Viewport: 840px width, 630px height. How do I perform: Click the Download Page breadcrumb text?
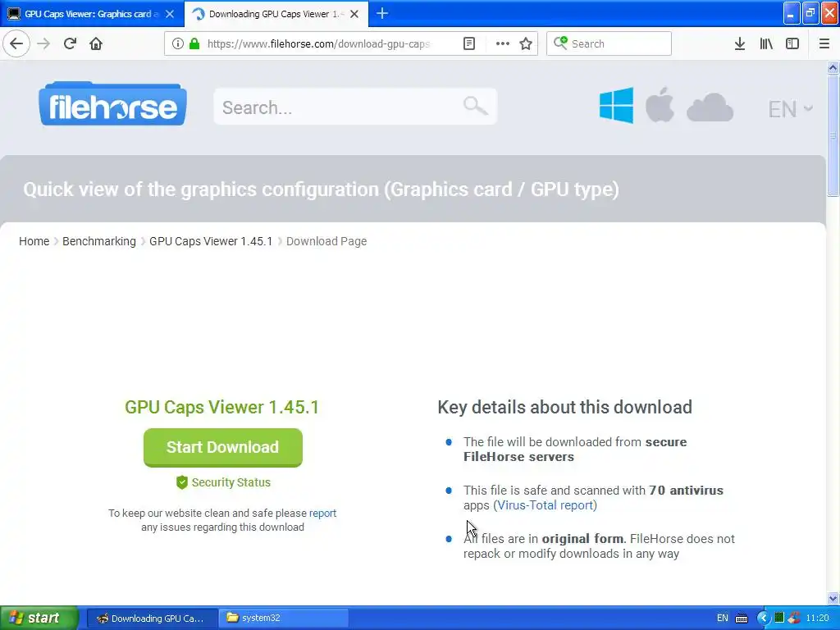point(326,241)
